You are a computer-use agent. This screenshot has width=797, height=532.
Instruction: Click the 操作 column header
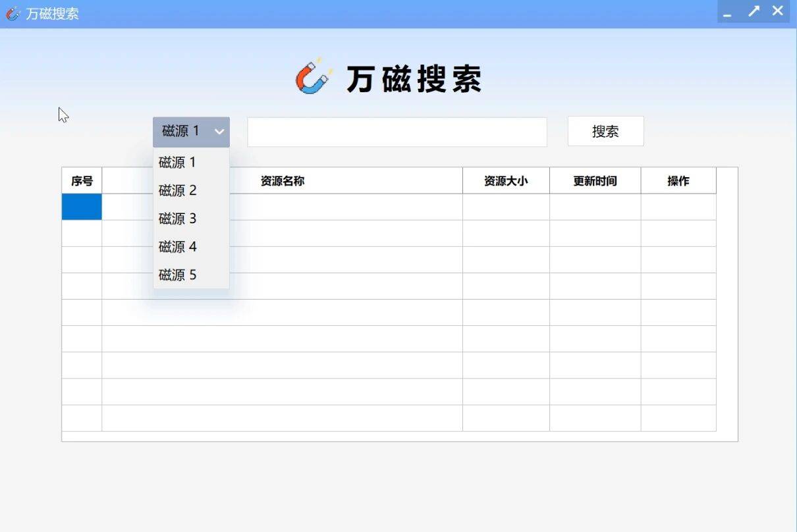(x=678, y=180)
